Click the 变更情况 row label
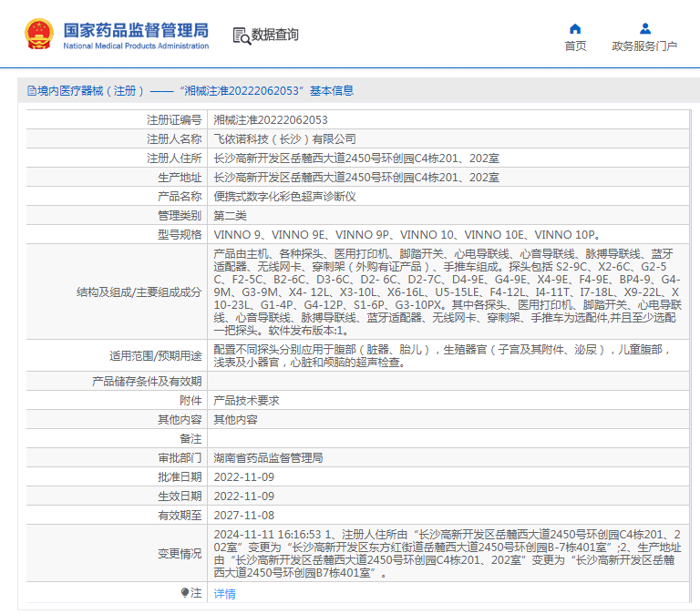Viewport: 700px width, 614px height. (x=179, y=553)
